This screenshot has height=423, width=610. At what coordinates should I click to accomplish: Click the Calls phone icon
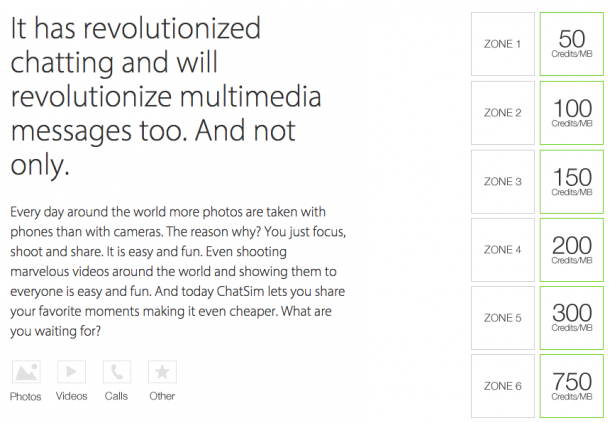(x=117, y=372)
